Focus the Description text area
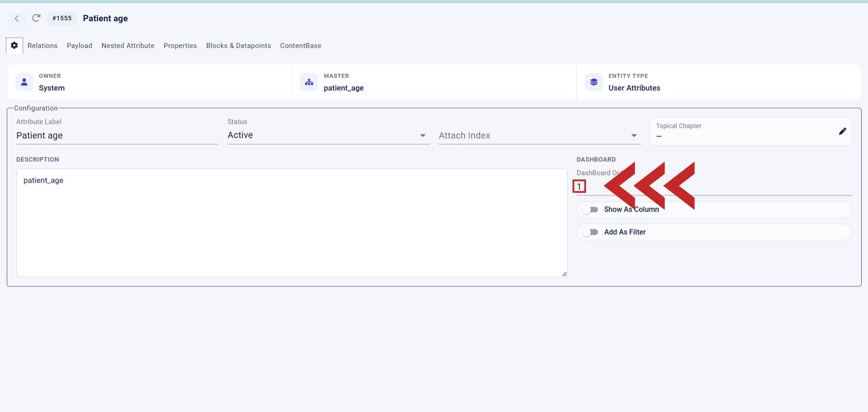The height and width of the screenshot is (412, 868). point(292,223)
